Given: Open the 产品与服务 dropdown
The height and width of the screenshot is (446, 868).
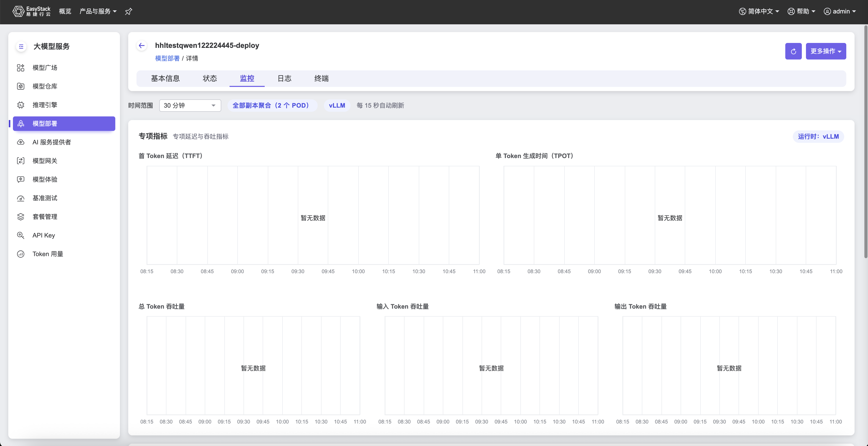Looking at the screenshot, I should 98,11.
